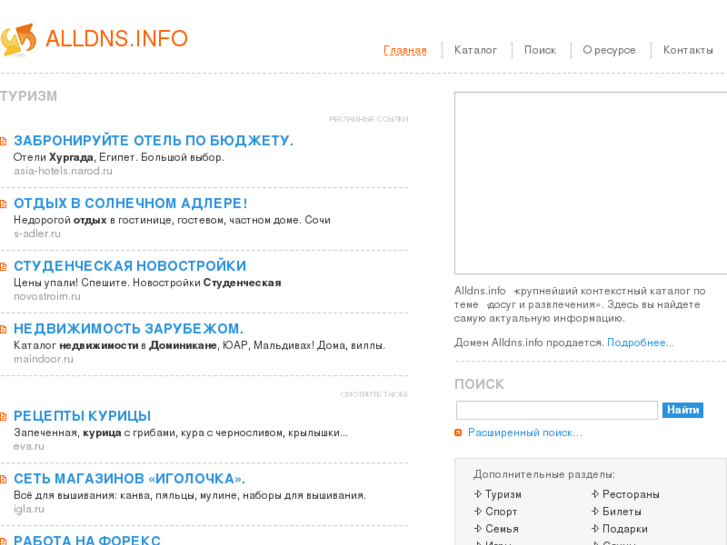Focus the search input field under ПОИСК
727x545 pixels.
pyautogui.click(x=557, y=410)
